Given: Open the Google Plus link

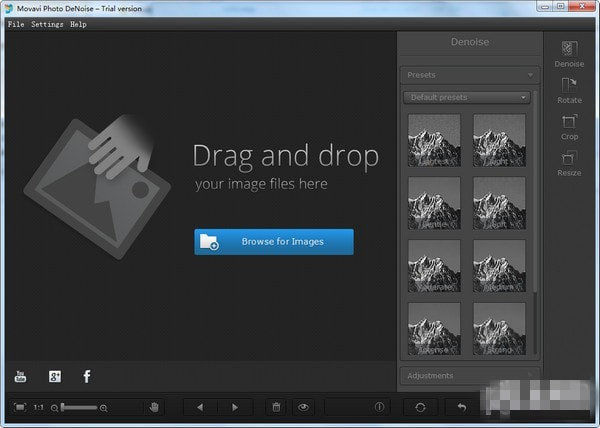Looking at the screenshot, I should click(55, 376).
